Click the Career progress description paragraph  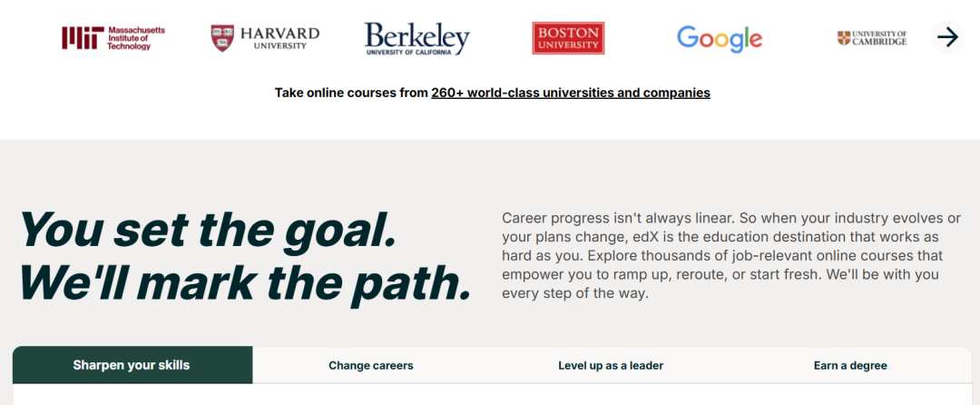(x=731, y=256)
